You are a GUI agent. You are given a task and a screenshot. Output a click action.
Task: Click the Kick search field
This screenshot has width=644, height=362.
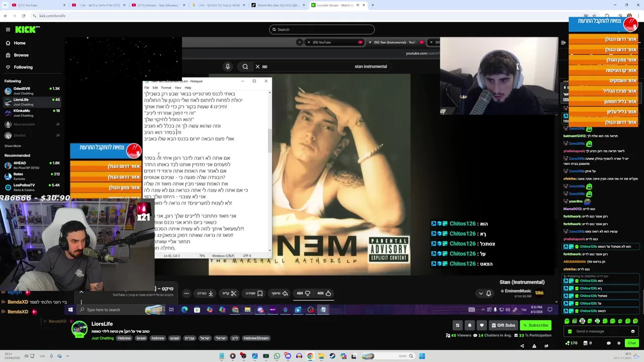(322, 29)
